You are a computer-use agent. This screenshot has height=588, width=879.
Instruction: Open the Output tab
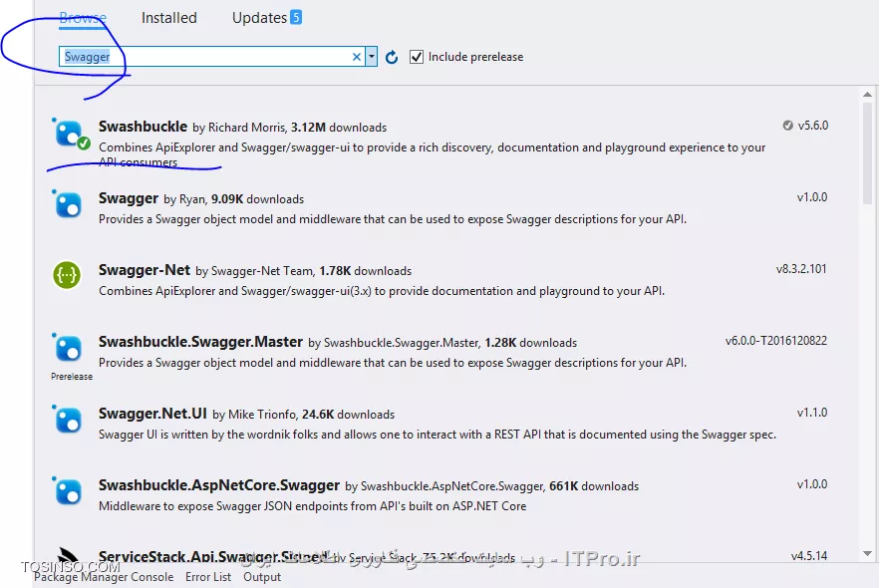[x=262, y=577]
